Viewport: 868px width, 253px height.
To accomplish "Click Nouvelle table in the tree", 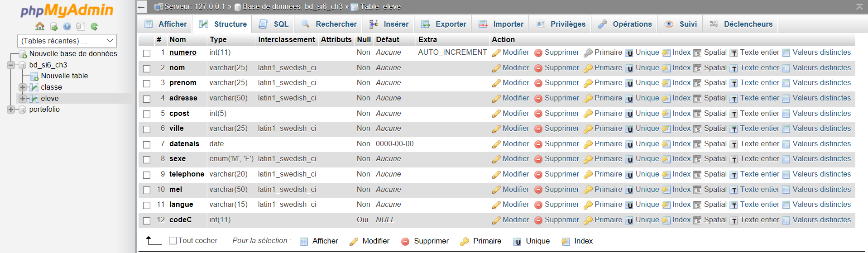I will click(x=64, y=76).
